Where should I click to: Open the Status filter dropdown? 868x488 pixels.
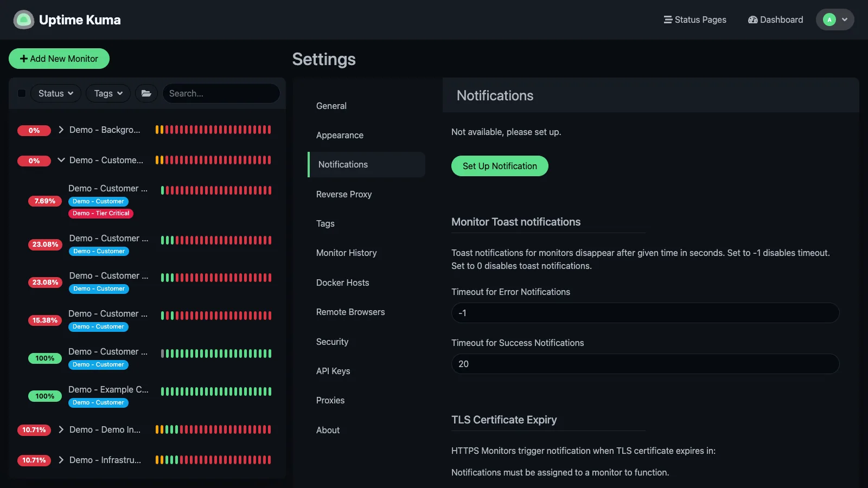(x=56, y=93)
